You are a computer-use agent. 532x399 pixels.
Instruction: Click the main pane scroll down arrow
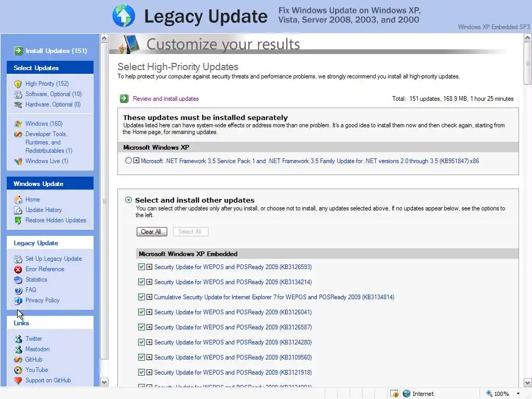[x=528, y=382]
